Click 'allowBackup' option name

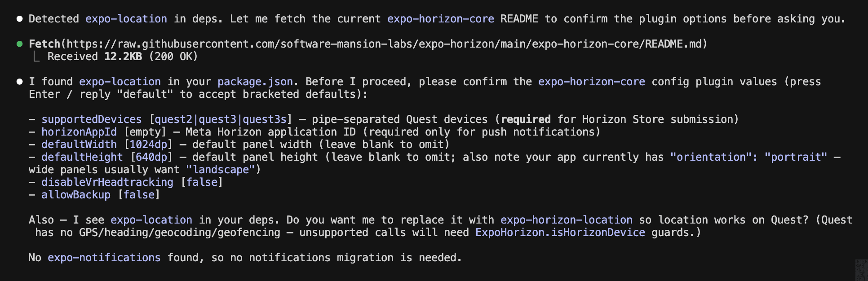pos(76,195)
